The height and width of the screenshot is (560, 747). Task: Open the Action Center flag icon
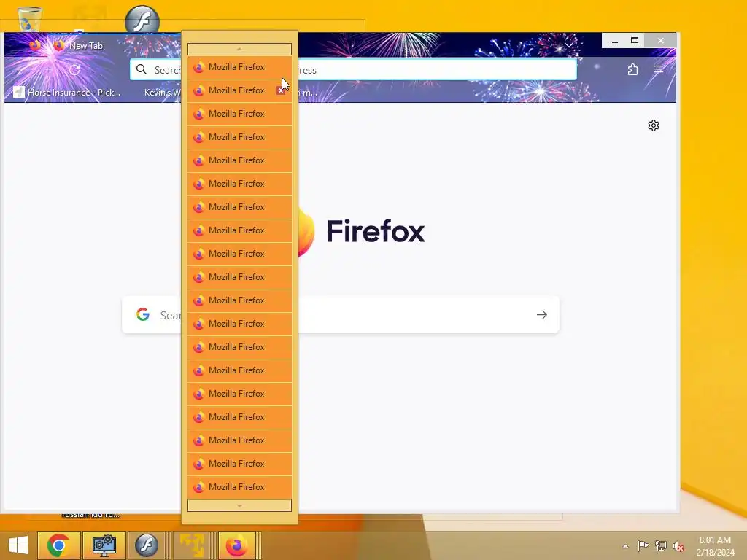[643, 545]
